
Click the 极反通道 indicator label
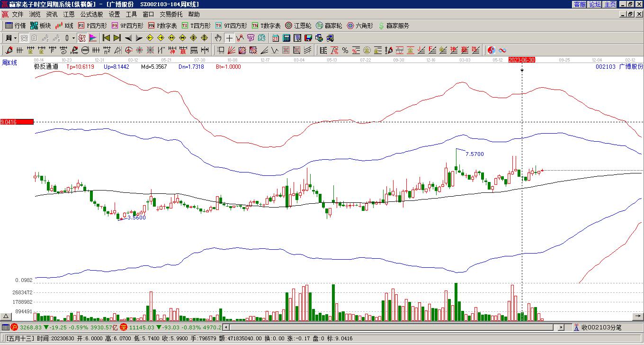point(45,67)
